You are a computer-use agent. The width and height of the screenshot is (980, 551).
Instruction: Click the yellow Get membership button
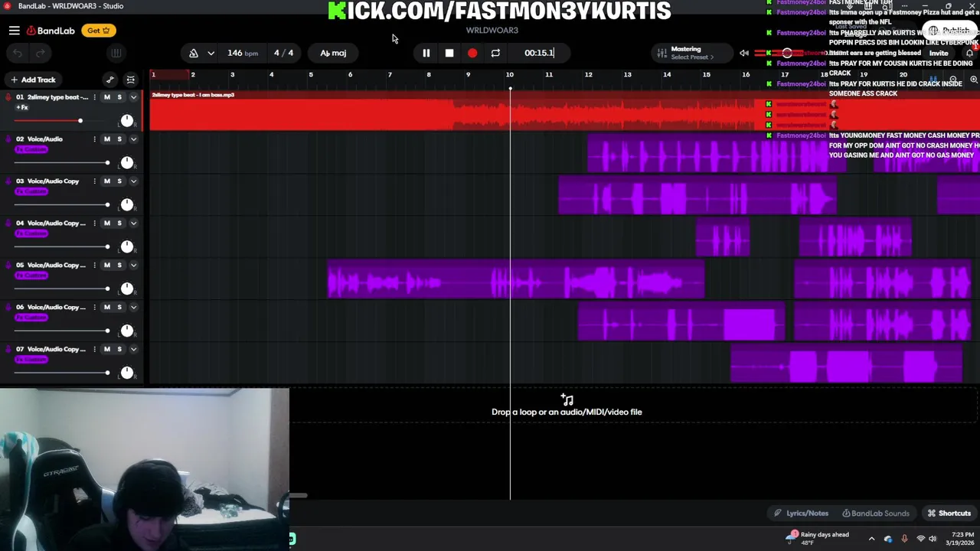pyautogui.click(x=99, y=31)
